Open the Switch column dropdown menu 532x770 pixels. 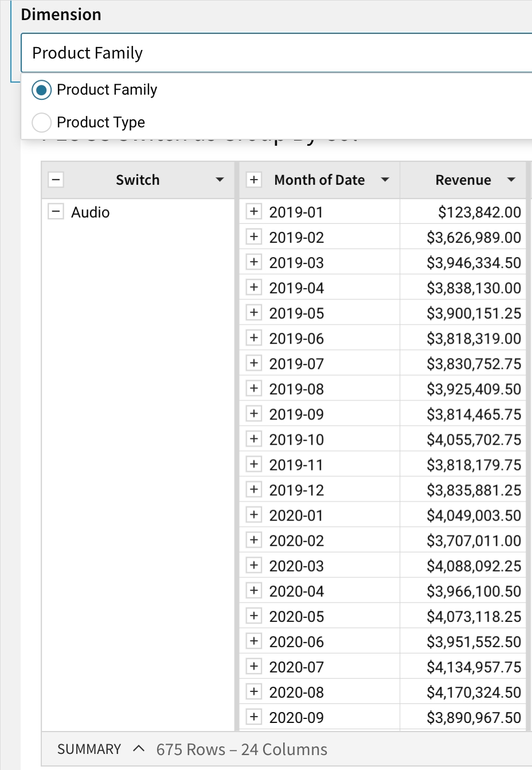pyautogui.click(x=220, y=180)
